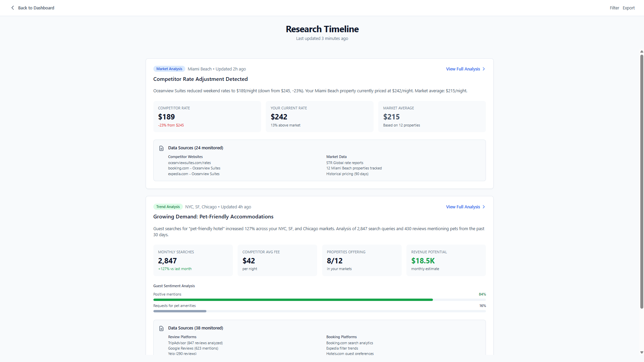Viewport: 644px width, 362px height.
Task: Click Back to Dashboard
Action: (x=36, y=8)
